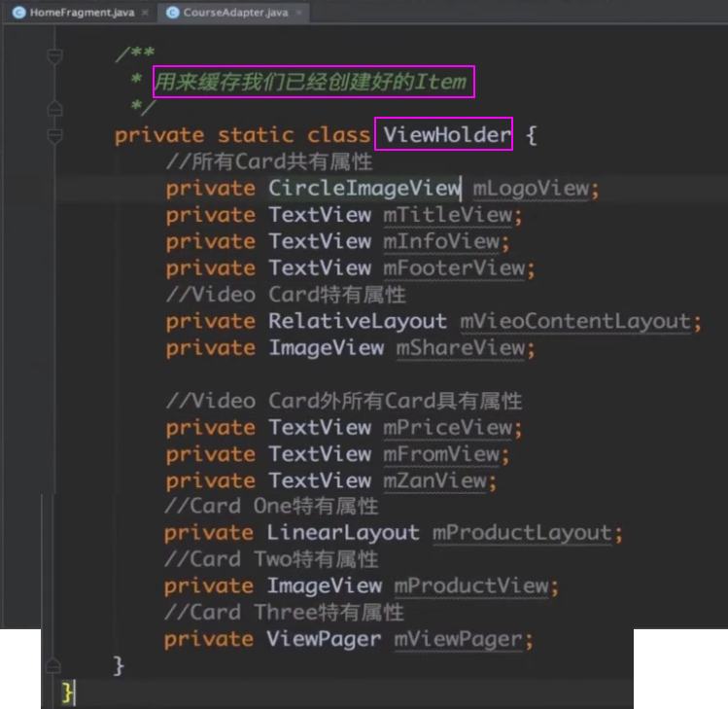Close the HomeFragment.java tab
728x709 pixels.
click(x=143, y=13)
